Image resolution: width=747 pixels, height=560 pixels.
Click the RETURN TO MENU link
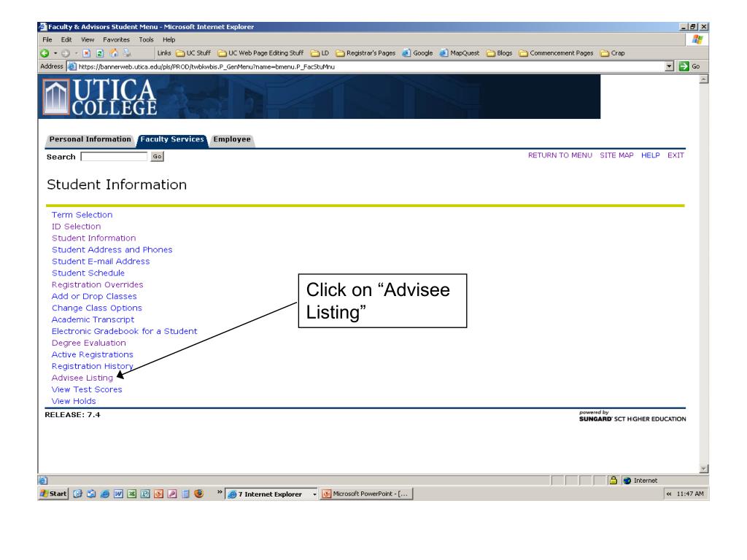tap(560, 155)
